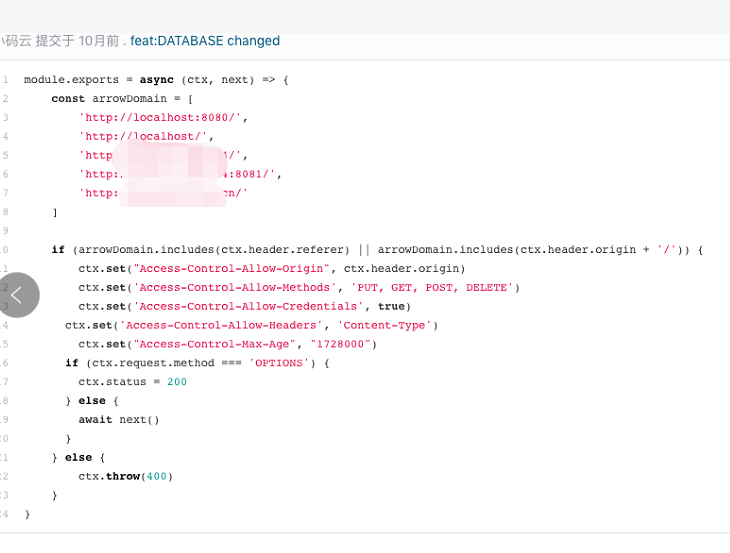Click the 提交于 10月前 timestamp text
This screenshot has width=730, height=553.
(x=78, y=41)
